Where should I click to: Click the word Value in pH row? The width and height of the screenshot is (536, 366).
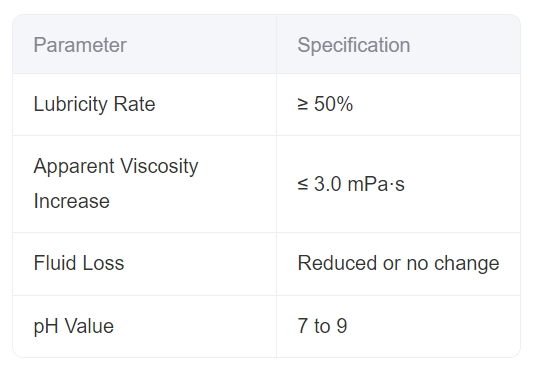click(89, 326)
